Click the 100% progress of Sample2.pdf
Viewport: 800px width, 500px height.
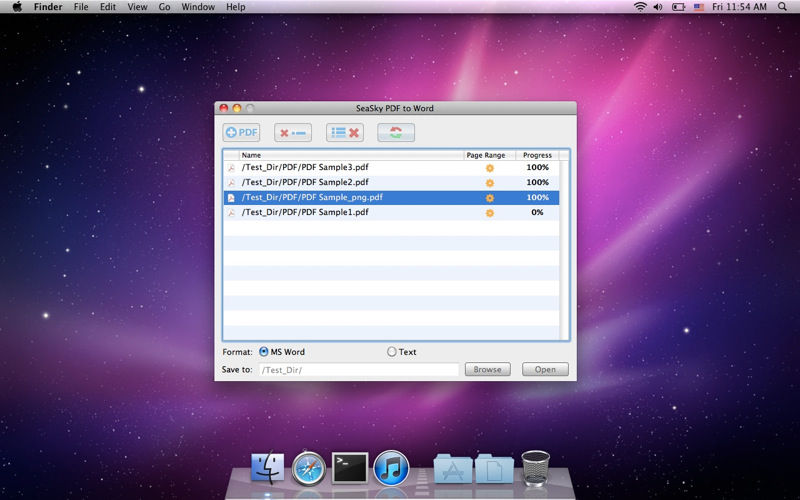click(538, 182)
